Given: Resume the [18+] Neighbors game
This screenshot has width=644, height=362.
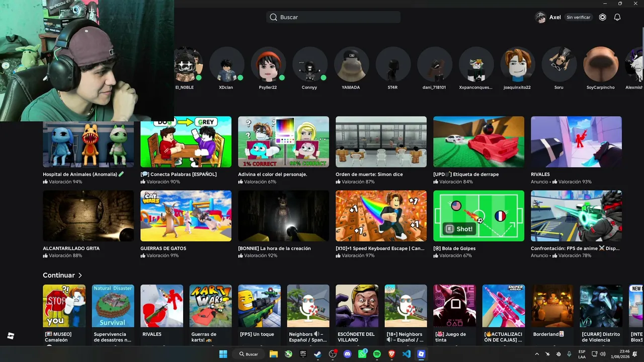Looking at the screenshot, I should tap(406, 314).
